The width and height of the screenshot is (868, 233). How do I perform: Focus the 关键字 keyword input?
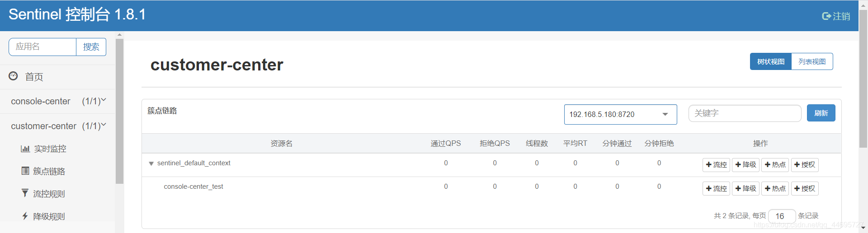[745, 113]
